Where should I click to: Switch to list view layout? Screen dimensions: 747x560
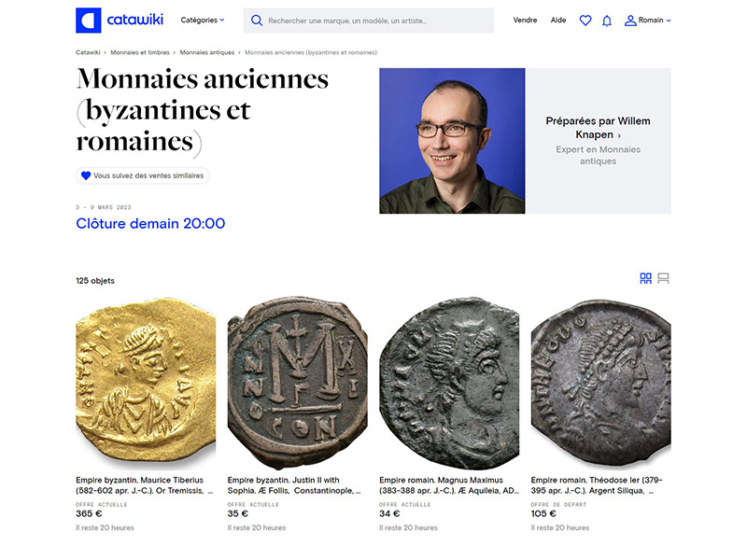664,278
